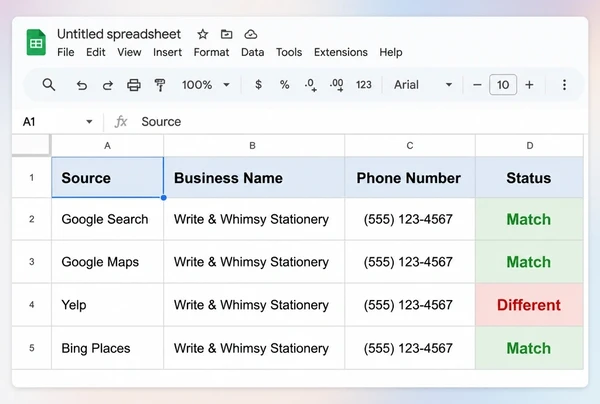Click the fx formula icon

pos(121,122)
